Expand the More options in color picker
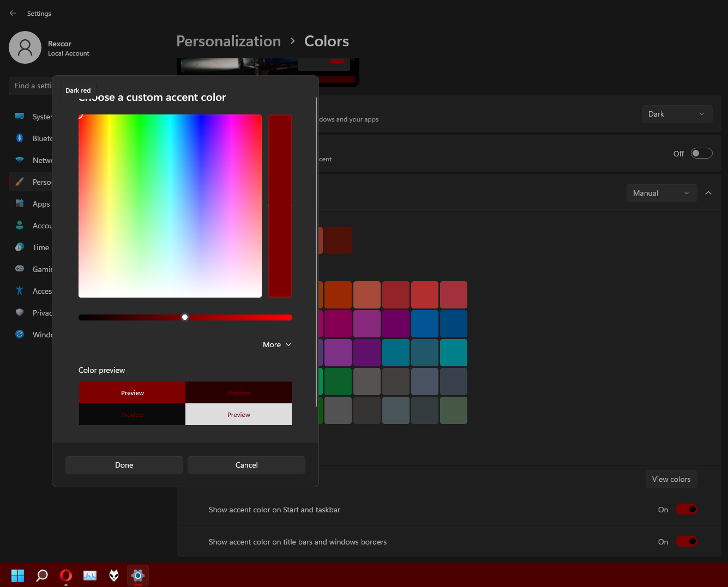The height and width of the screenshot is (587, 728). click(277, 344)
